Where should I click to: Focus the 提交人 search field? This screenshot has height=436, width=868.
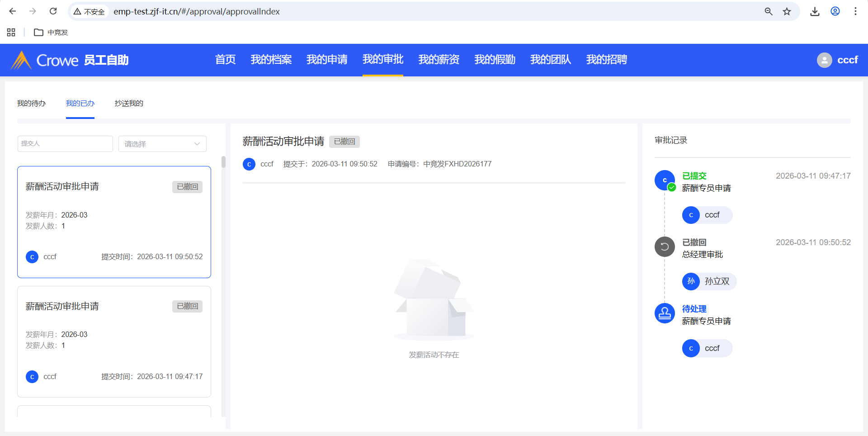click(65, 144)
